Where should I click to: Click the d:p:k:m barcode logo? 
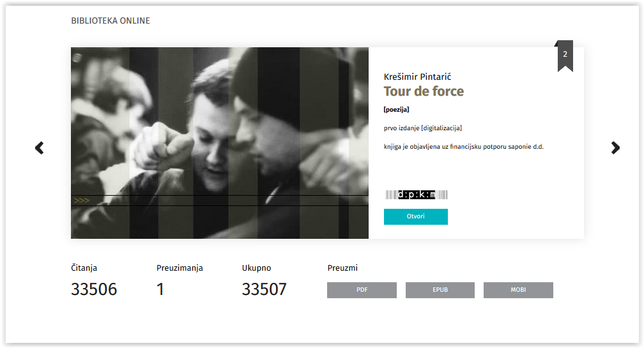pyautogui.click(x=416, y=194)
